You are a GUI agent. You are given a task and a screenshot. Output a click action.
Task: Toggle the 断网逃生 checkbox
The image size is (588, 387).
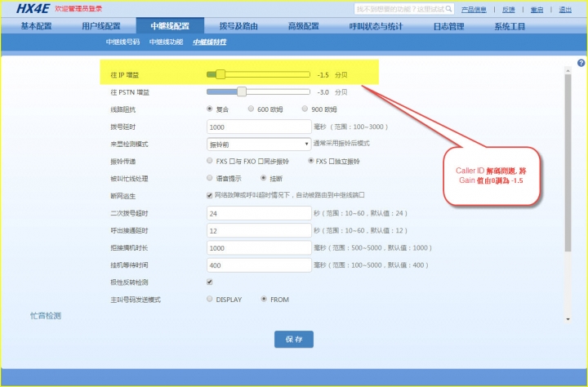[x=210, y=195]
